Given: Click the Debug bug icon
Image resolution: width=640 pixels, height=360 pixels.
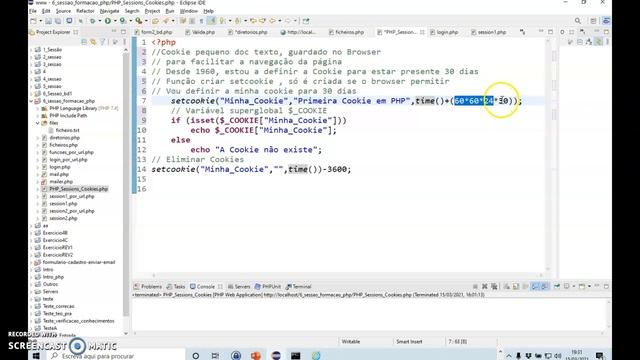Looking at the screenshot, I should 93,21.
